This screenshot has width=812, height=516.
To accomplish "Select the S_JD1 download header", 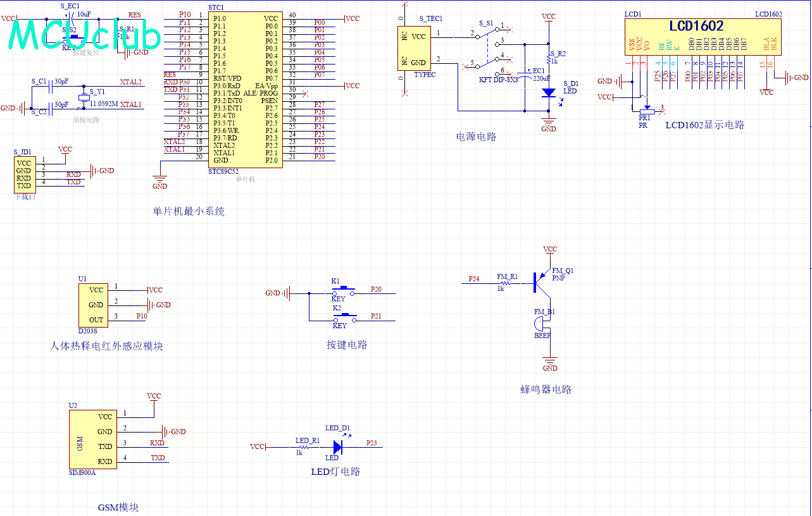I will tap(24, 175).
